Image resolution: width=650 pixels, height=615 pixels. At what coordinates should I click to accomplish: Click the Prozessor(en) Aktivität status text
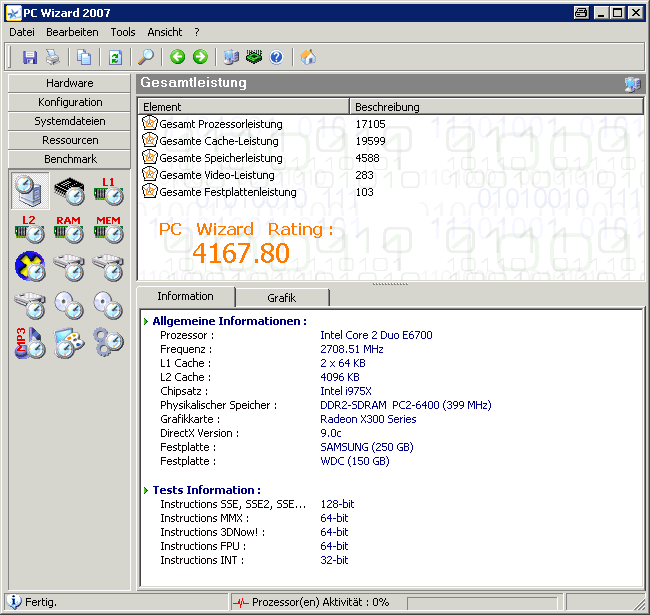320,602
